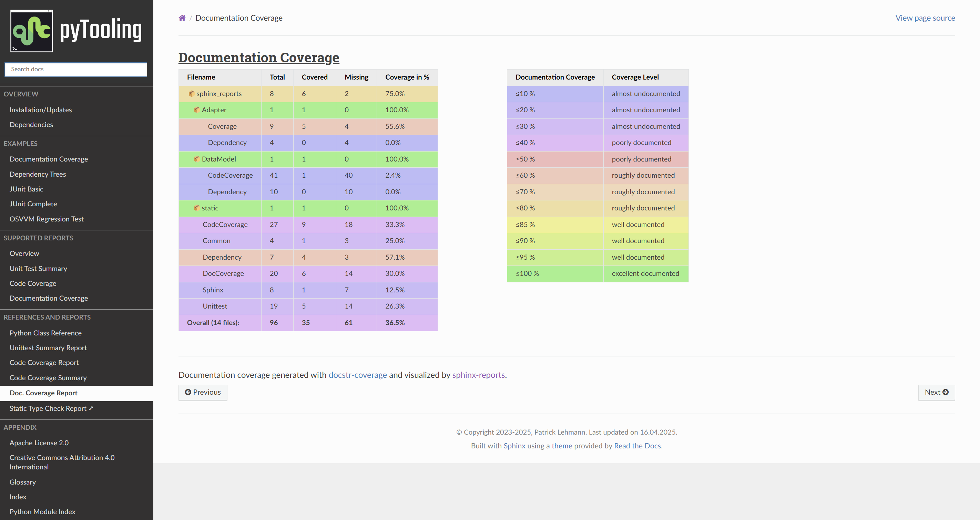The height and width of the screenshot is (520, 980).
Task: Click the home breadcrumb icon
Action: (x=182, y=18)
